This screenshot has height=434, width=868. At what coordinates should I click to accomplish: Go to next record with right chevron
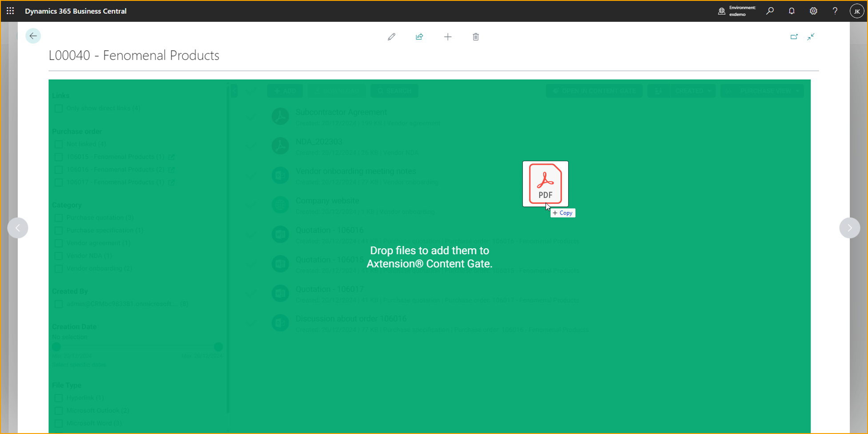point(849,228)
